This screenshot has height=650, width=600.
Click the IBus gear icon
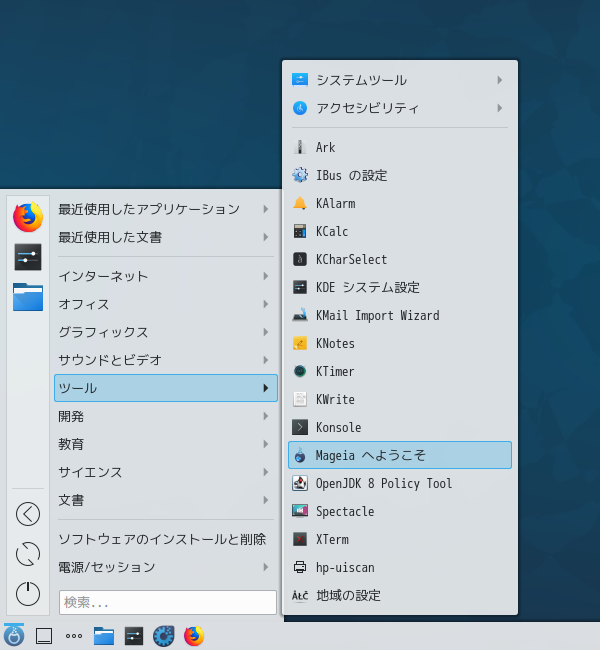(x=300, y=175)
